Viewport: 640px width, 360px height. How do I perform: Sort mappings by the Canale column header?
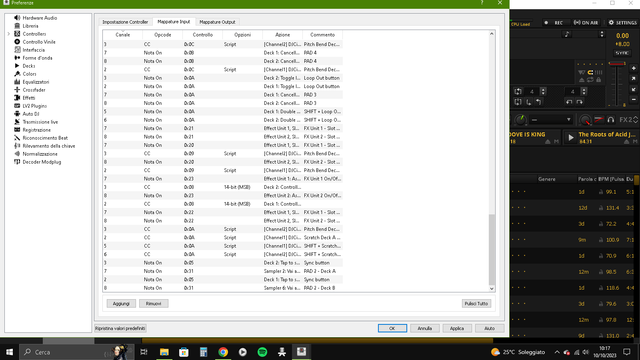pos(122,35)
